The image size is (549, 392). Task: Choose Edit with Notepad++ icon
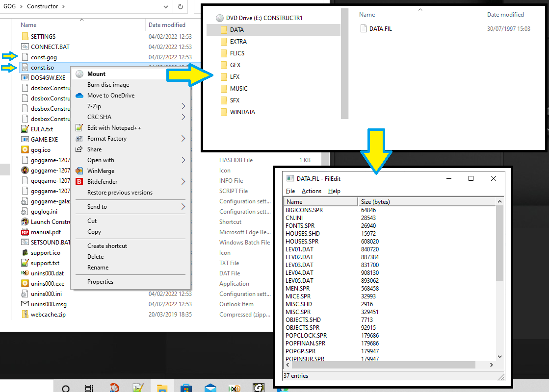(x=79, y=128)
